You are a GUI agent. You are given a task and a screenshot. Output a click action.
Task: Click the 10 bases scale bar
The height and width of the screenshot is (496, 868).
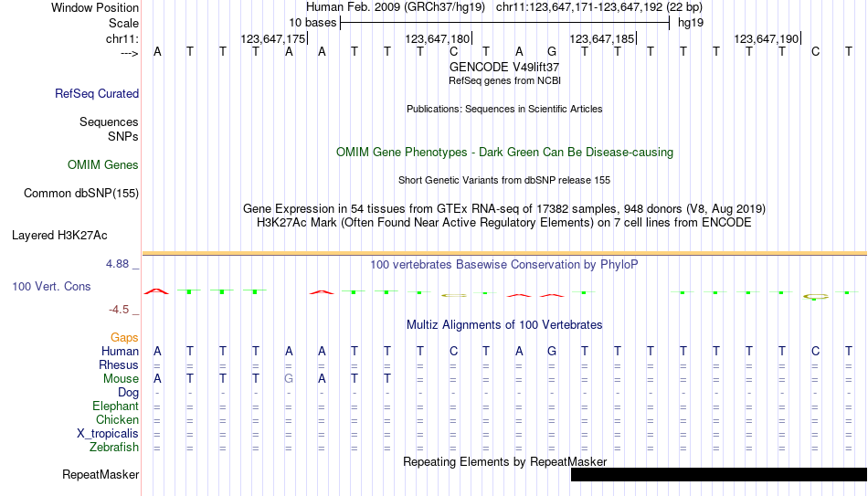(x=505, y=23)
